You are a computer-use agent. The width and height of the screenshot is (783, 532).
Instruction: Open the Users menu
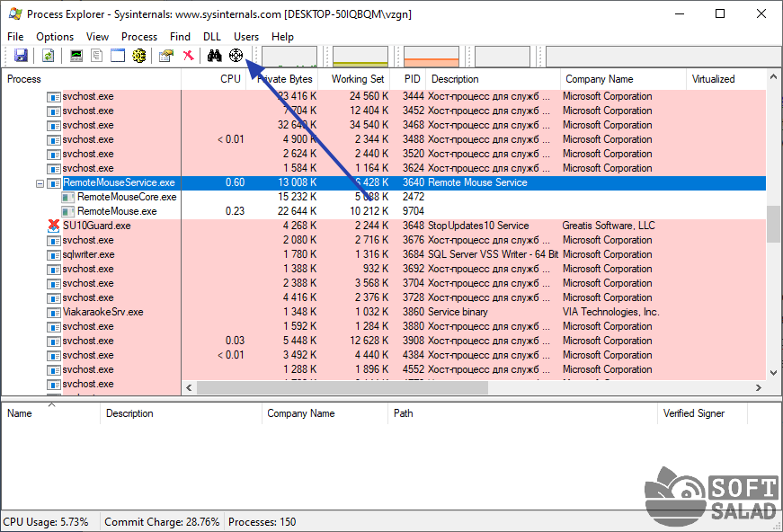[246, 37]
